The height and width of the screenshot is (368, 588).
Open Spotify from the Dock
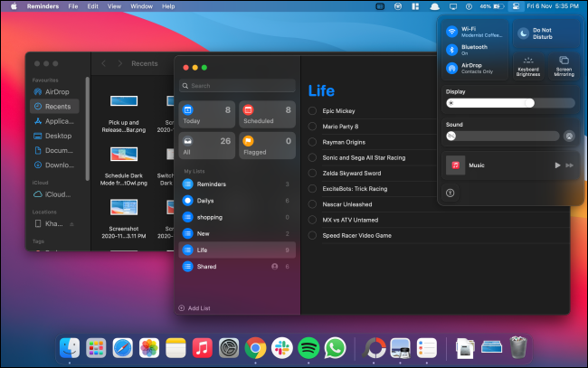tap(308, 347)
